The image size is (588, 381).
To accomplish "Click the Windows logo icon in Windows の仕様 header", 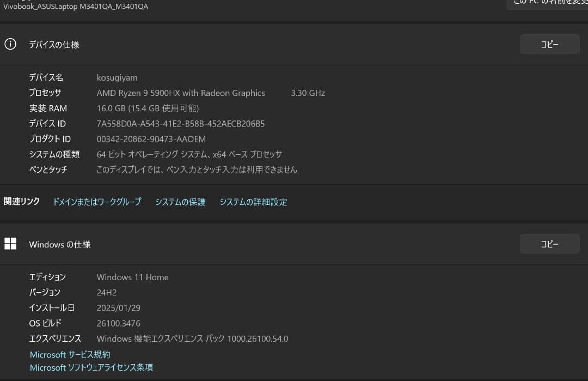I will (x=10, y=244).
